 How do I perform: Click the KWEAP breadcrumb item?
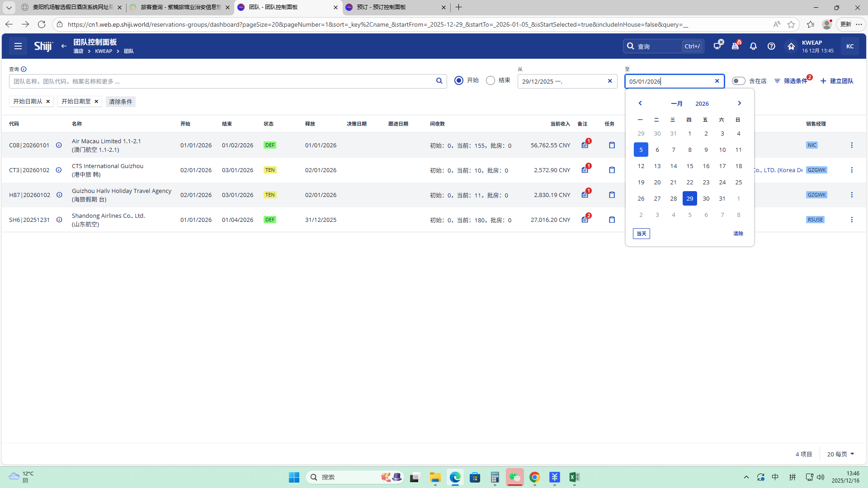click(x=104, y=51)
